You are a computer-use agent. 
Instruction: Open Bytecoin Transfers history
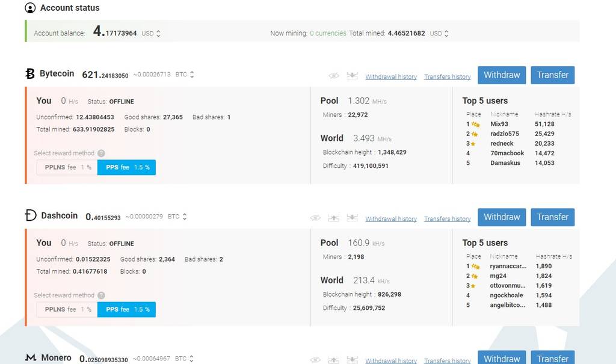coord(447,76)
